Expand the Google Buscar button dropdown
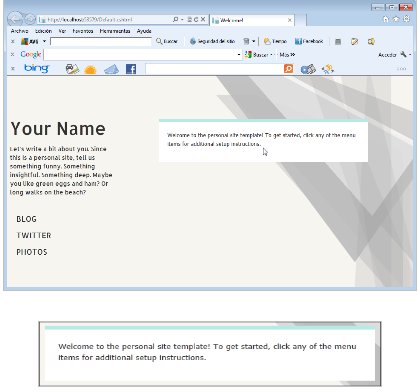Screen dimensions: 418x392 271,55
